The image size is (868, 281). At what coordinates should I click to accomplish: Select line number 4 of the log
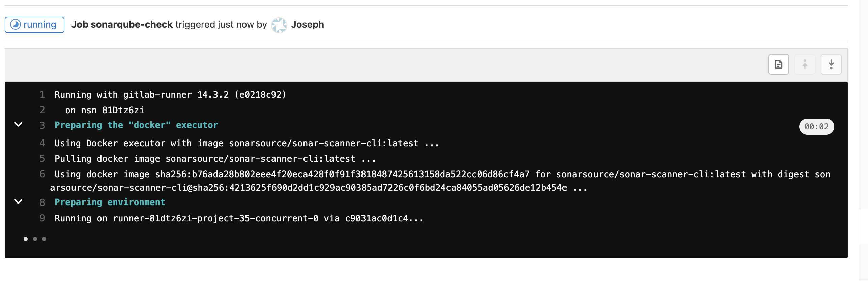[42, 143]
